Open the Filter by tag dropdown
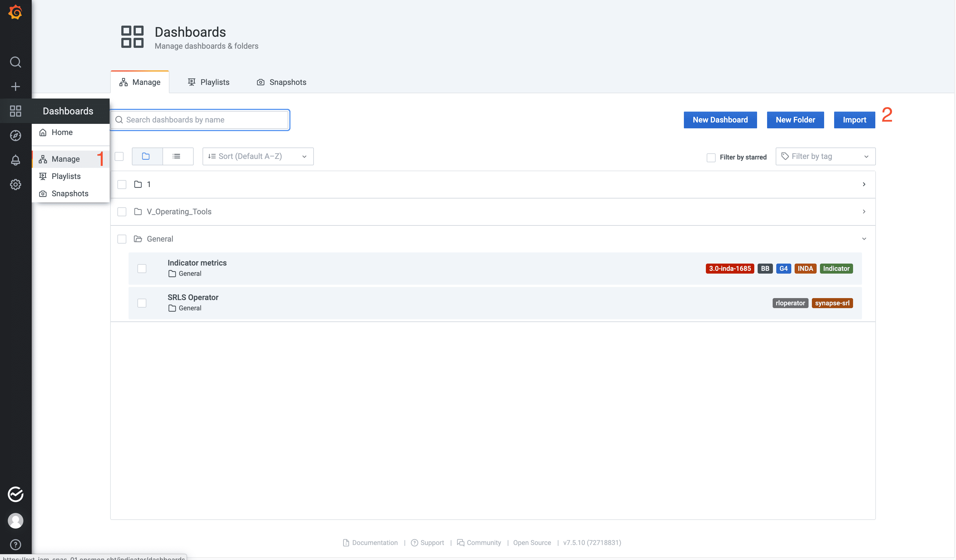Viewport: 956px width, 560px height. pos(825,156)
